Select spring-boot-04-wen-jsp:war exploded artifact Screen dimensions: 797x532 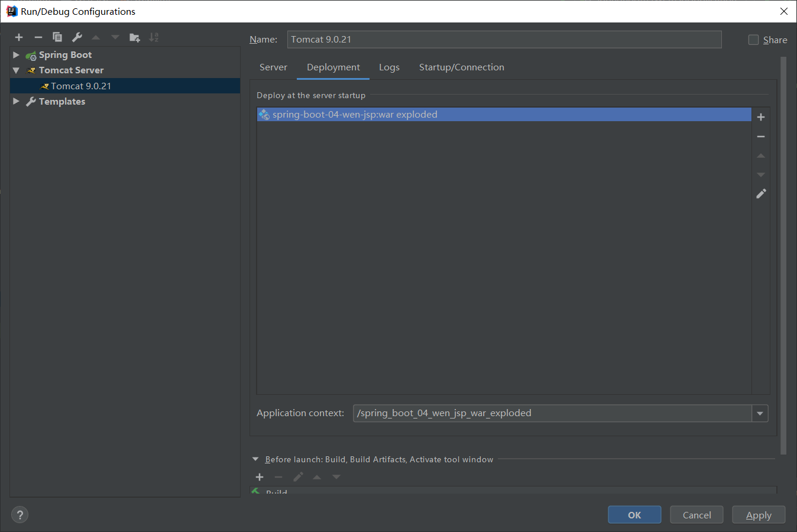click(x=504, y=115)
